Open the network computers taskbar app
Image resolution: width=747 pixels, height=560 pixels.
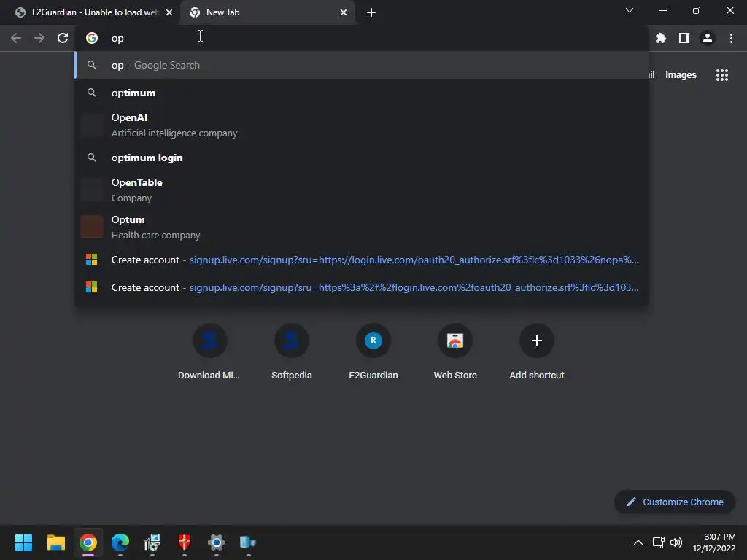tap(152, 542)
